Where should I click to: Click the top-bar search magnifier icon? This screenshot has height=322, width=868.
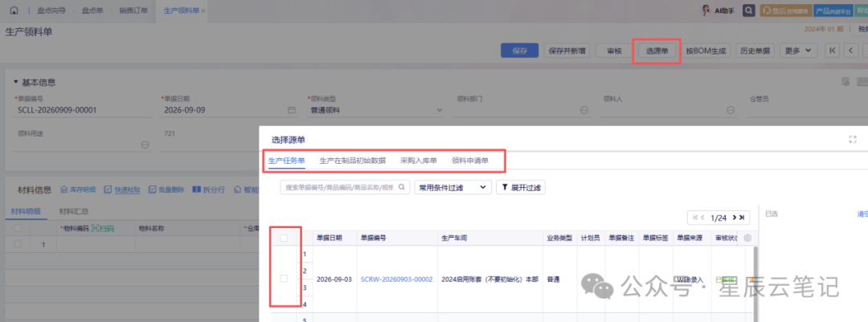[749, 10]
